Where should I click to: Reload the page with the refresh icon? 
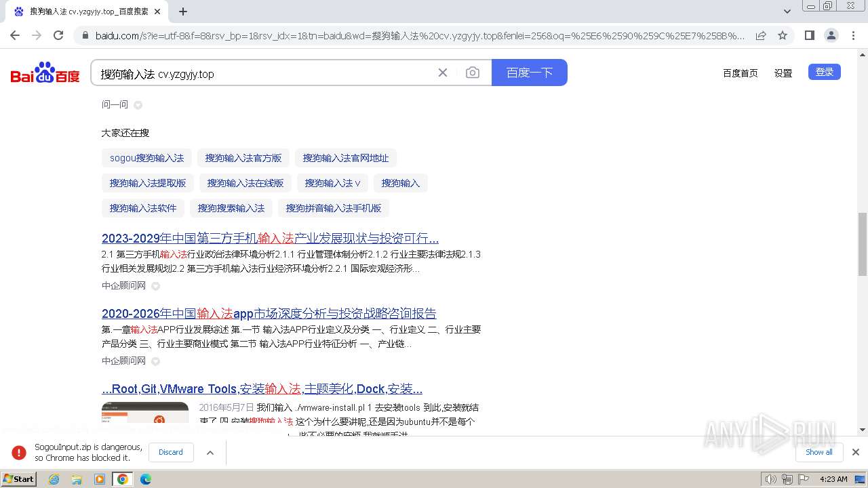point(58,35)
